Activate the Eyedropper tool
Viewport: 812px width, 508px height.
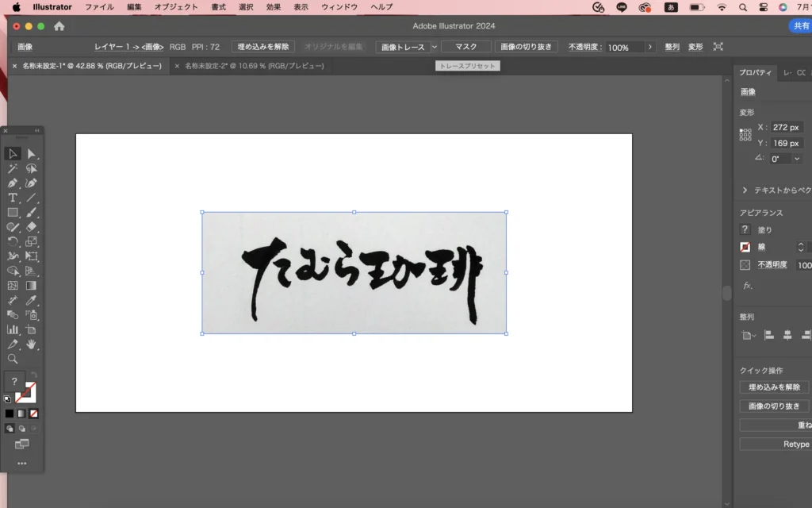pos(32,300)
